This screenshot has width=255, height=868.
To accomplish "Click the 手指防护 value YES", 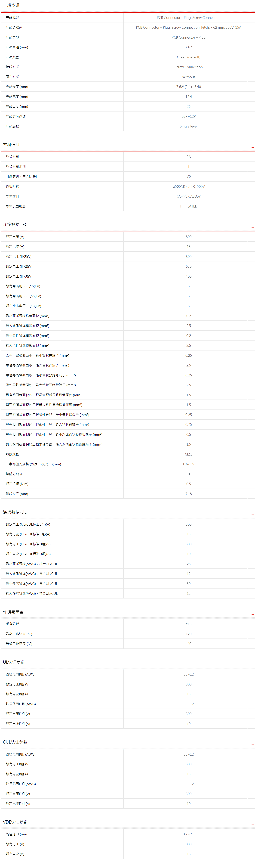I will click(x=188, y=624).
